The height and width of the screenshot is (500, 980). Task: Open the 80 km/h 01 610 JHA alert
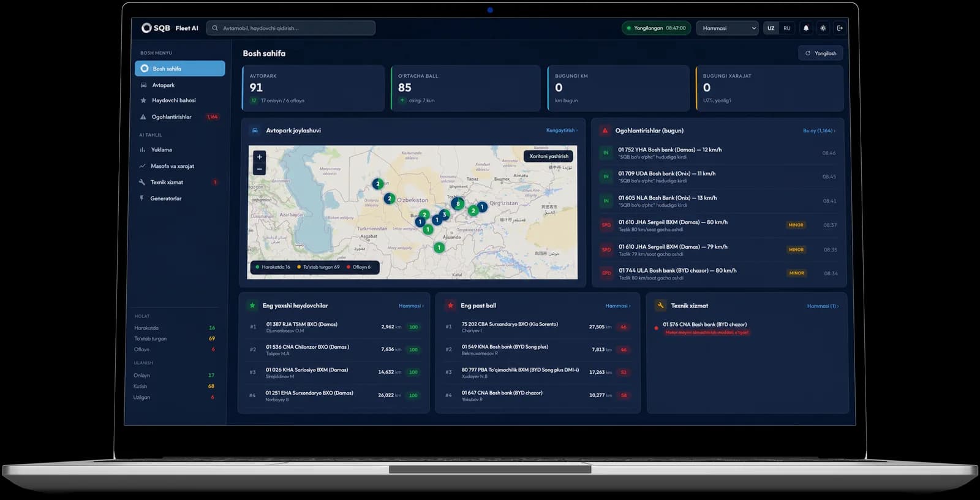coord(718,225)
